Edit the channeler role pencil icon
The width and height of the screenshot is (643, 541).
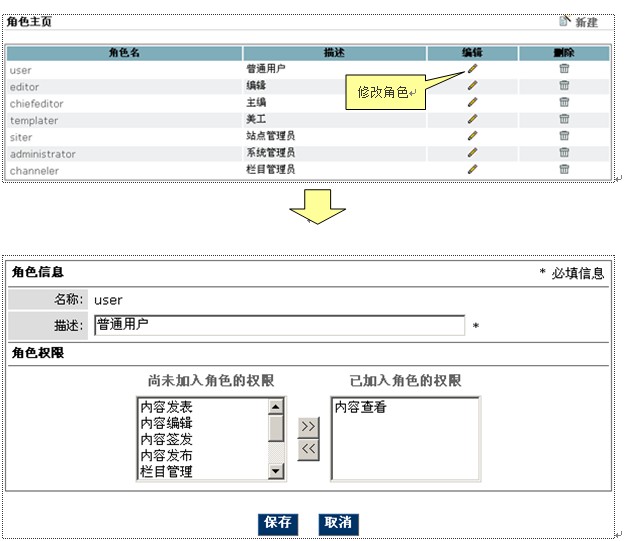(x=472, y=169)
